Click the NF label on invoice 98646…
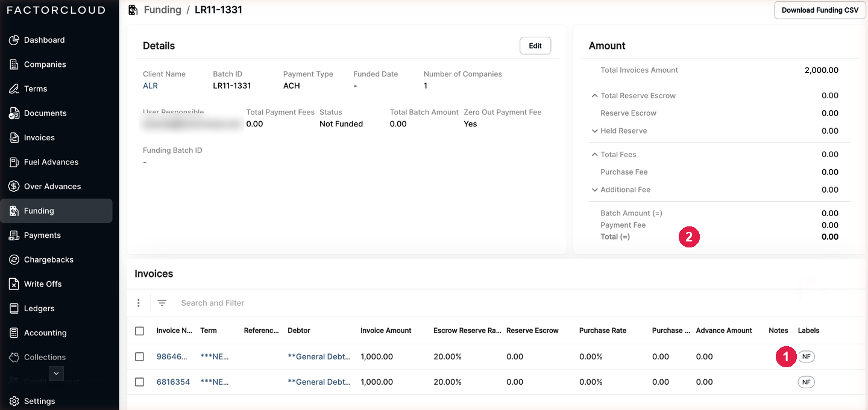The image size is (868, 410). (806, 356)
